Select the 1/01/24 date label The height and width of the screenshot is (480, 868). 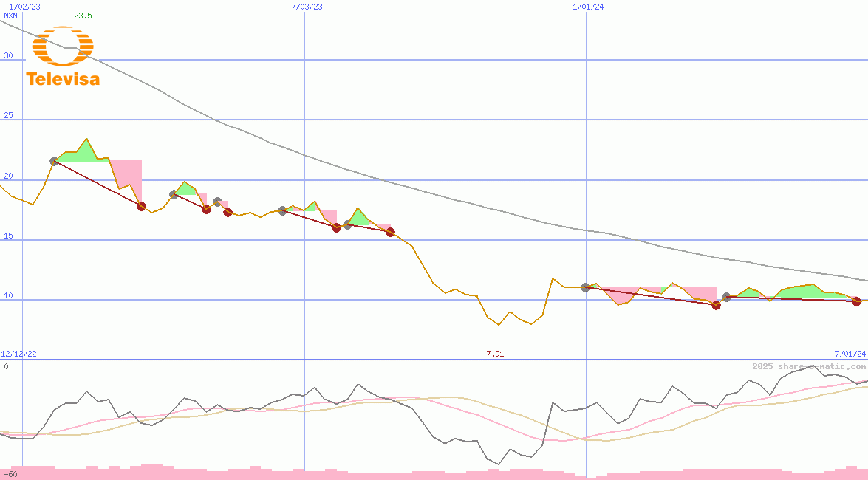click(x=588, y=7)
